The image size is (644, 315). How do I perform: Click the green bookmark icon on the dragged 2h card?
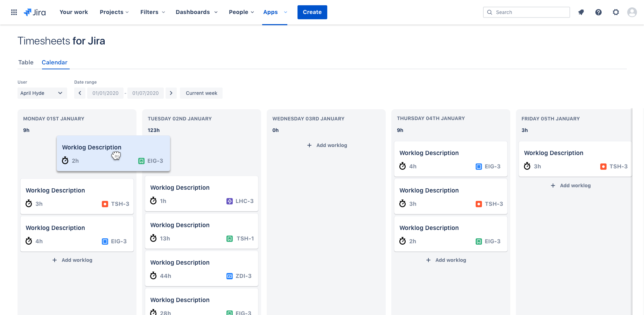pyautogui.click(x=141, y=161)
